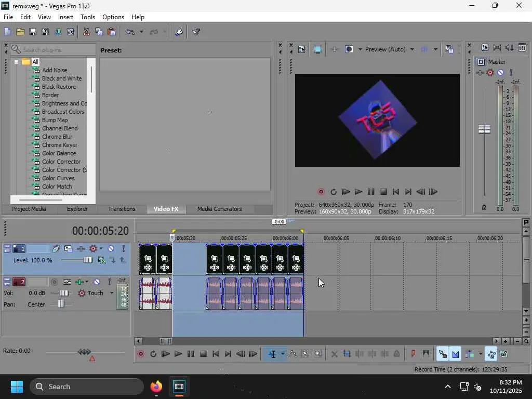Collapse the All plug-ins folder
Viewport: 532px width, 399px height.
(16, 62)
